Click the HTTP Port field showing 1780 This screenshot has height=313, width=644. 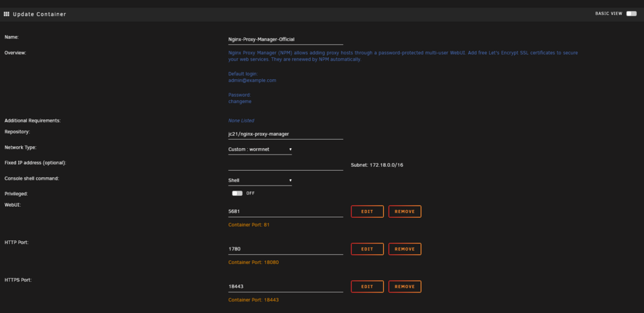(285, 249)
